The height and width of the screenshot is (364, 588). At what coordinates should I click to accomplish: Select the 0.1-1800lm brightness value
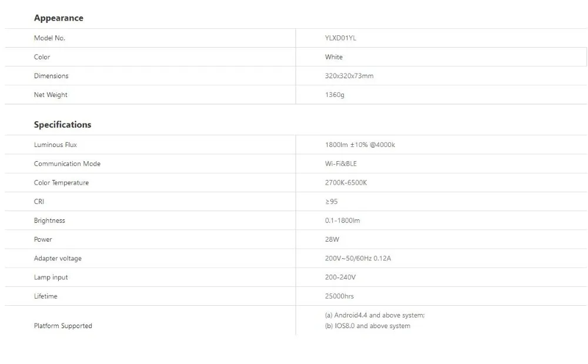342,221
